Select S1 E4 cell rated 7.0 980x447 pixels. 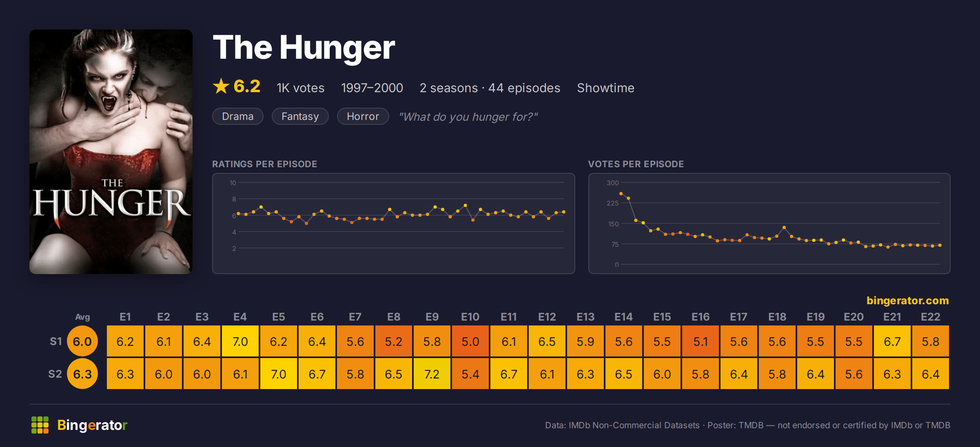[240, 341]
